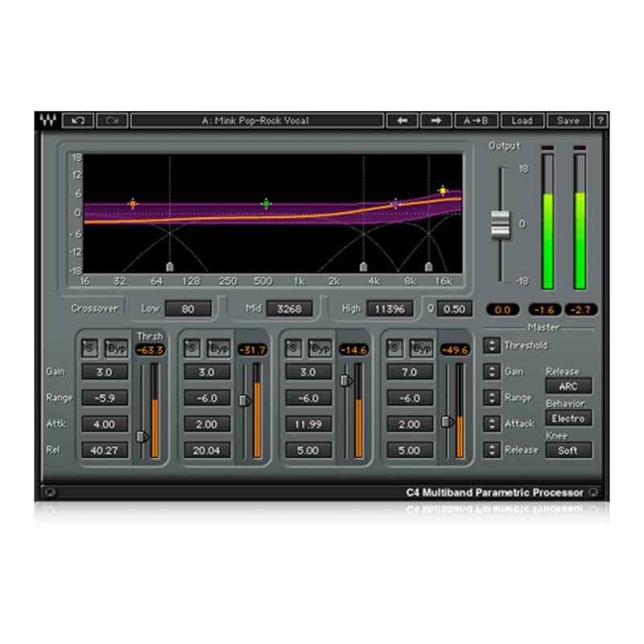Solo the fourth (high) band
The width and height of the screenshot is (644, 644).
click(x=395, y=349)
